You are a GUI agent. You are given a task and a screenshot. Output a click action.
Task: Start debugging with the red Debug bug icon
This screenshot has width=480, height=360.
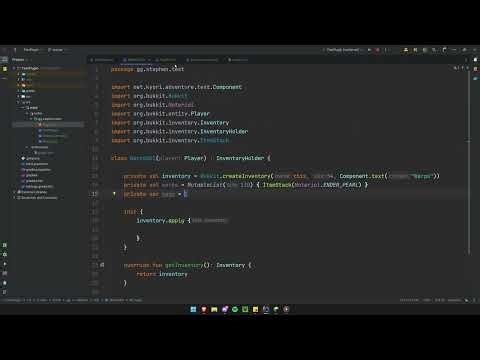(378, 50)
